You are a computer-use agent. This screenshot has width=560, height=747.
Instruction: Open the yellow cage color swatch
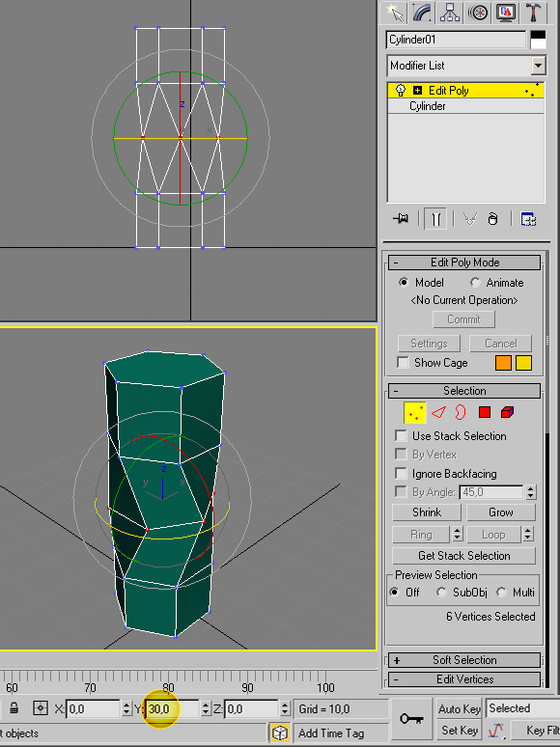(x=523, y=363)
